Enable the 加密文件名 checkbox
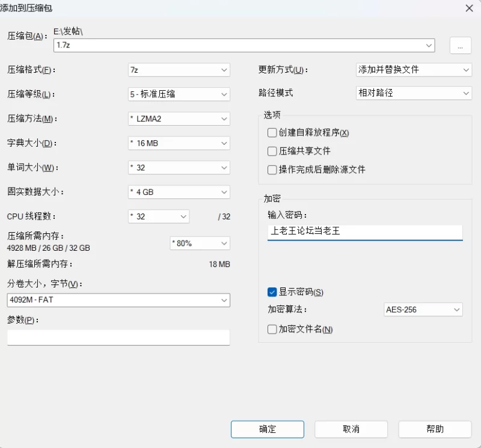Viewport: 481px width, 448px height. 272,330
